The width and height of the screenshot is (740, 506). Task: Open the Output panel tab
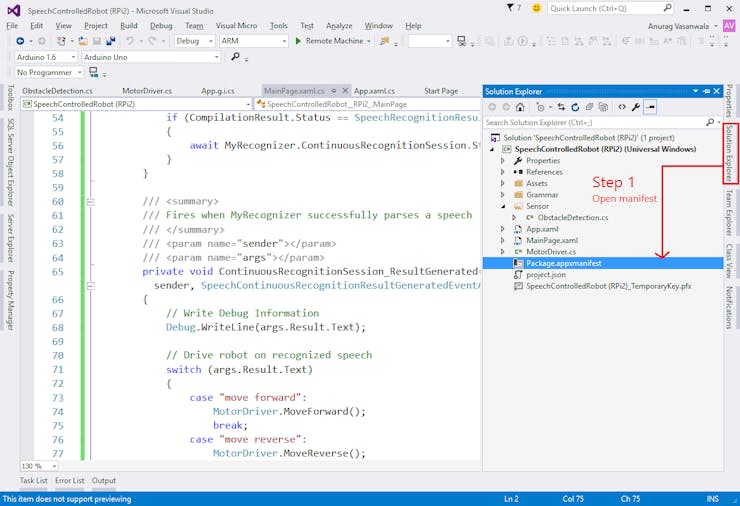(103, 480)
